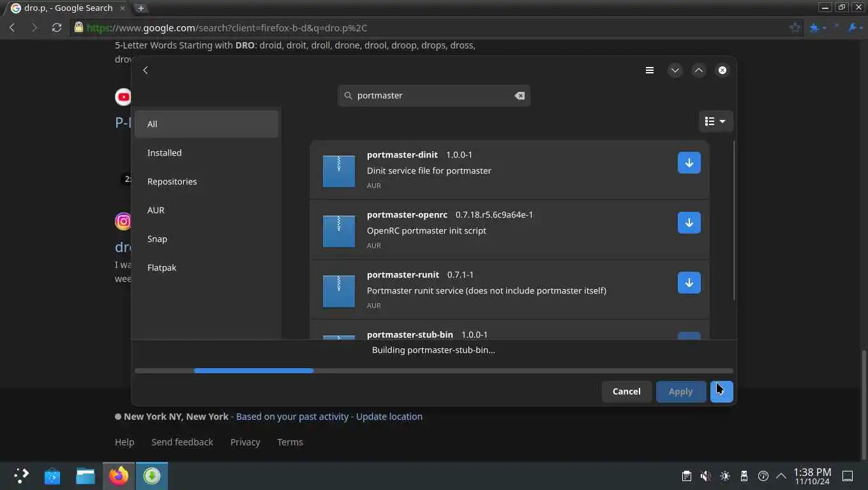
Task: Reload the Google search page
Action: [x=57, y=27]
